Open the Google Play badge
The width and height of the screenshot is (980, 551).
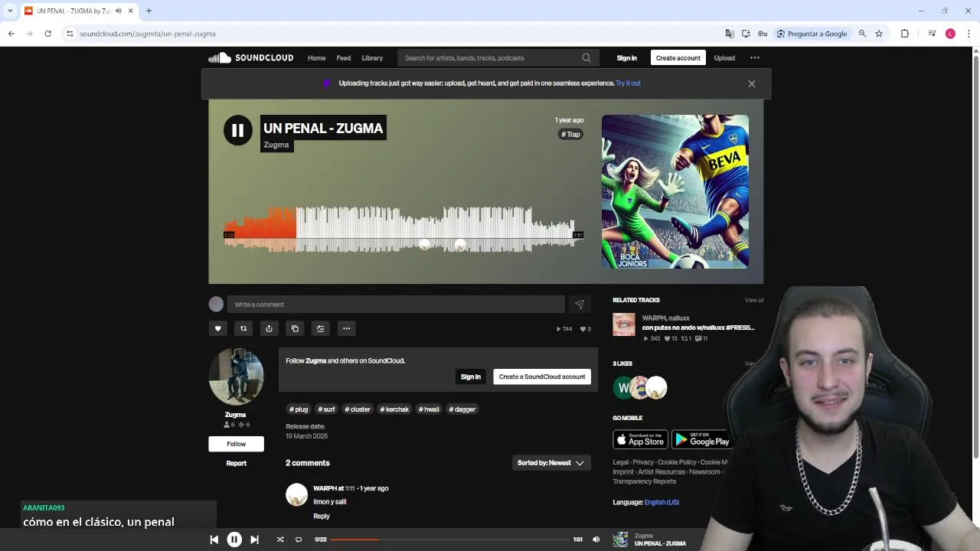[x=701, y=439]
